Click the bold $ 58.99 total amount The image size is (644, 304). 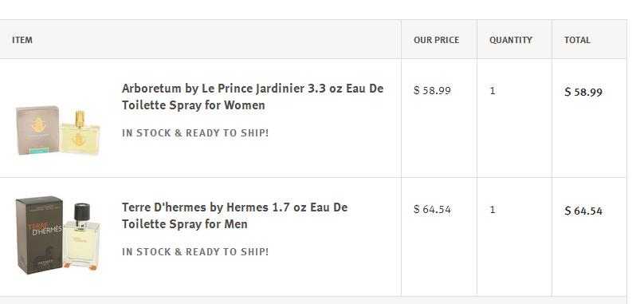pyautogui.click(x=583, y=92)
